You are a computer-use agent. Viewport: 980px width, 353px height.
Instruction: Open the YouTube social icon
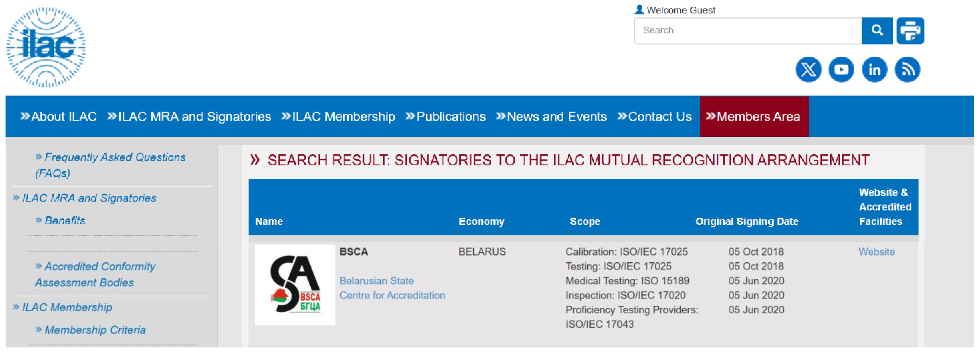coord(841,69)
